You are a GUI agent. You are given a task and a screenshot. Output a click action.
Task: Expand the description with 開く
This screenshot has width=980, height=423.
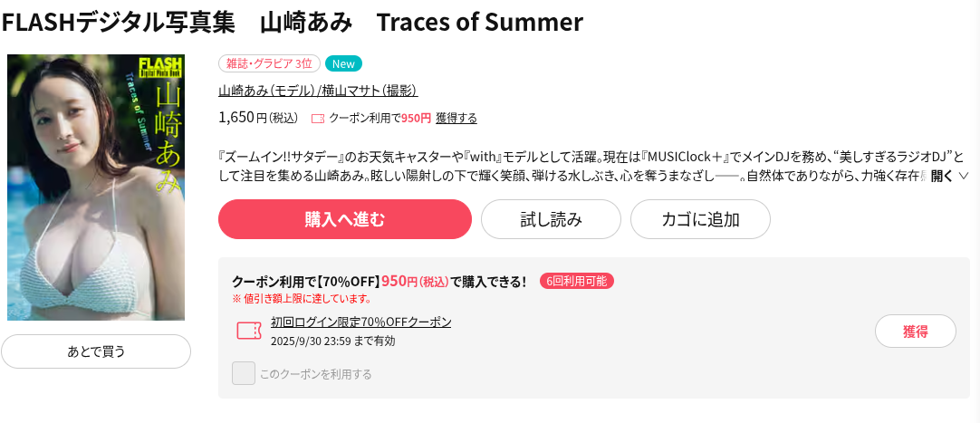click(942, 176)
